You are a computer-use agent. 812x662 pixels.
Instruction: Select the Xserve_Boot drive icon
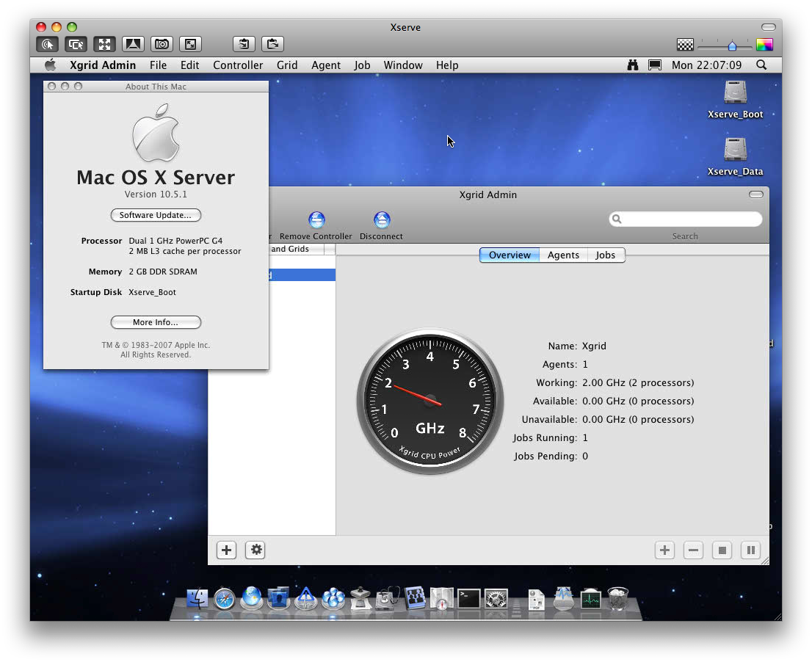coord(735,93)
